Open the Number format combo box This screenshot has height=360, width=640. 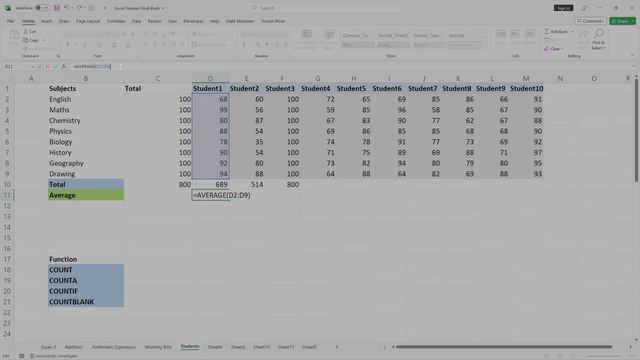pos(264,34)
